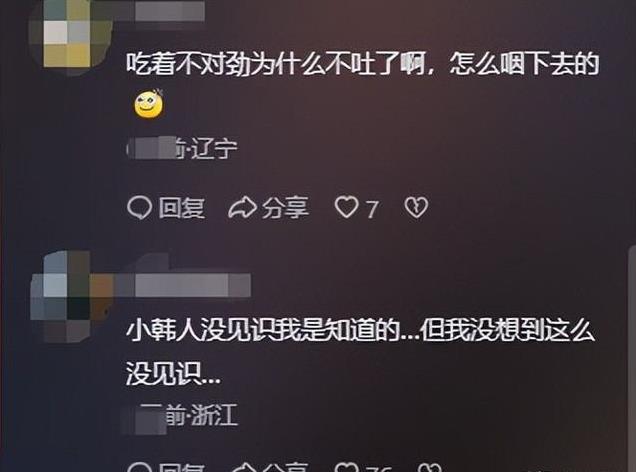Viewport: 636px width, 472px height.
Task: Tap the reply bubble icon below the 浙江 comment
Action: [139, 467]
